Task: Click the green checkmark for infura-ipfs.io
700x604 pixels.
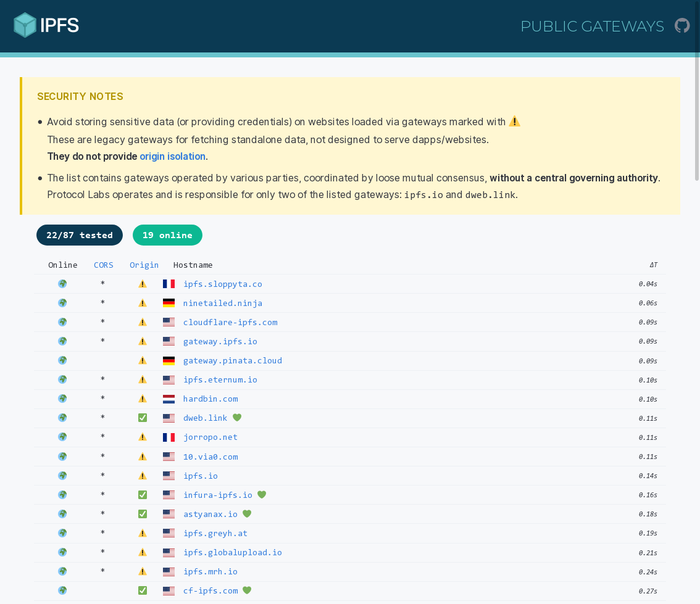Action: pyautogui.click(x=143, y=495)
